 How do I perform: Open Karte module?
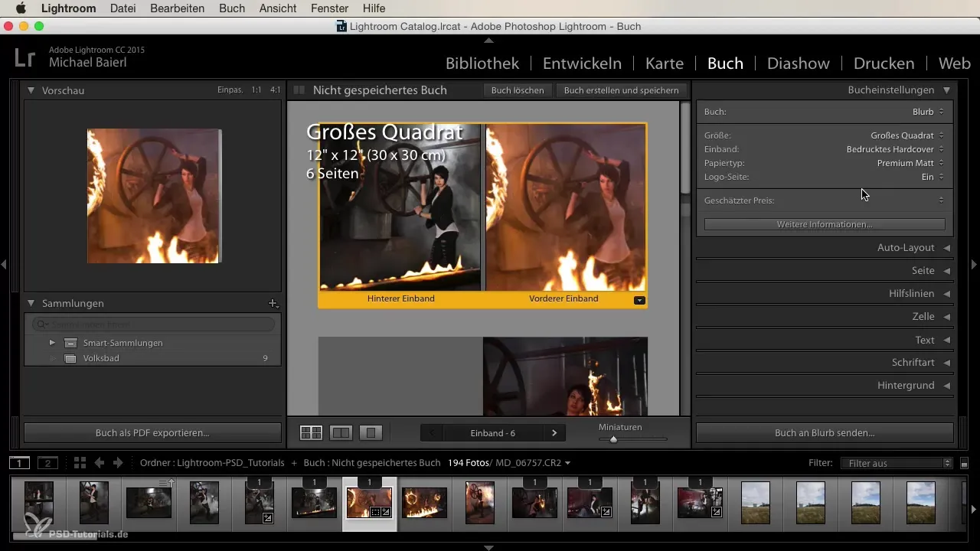(x=665, y=64)
